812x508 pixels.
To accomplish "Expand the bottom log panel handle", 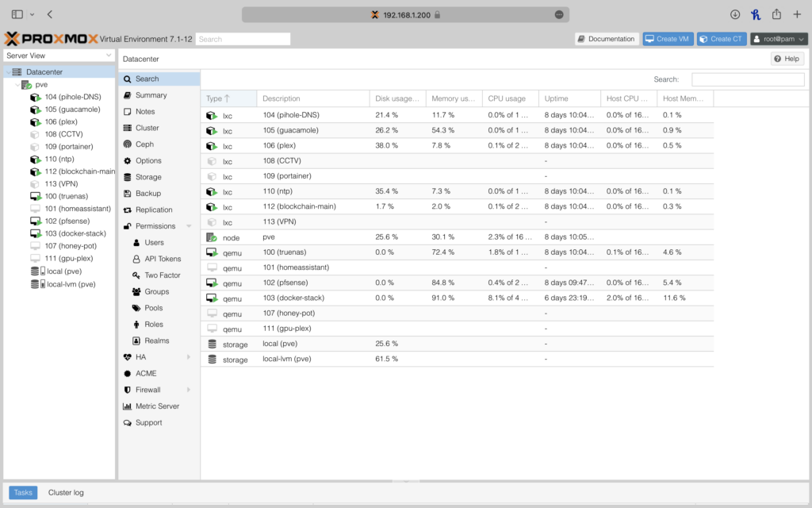I will [406, 482].
